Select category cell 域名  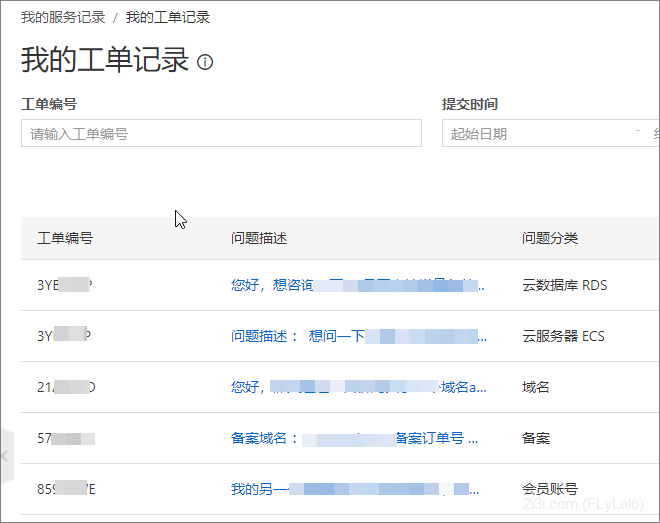pyautogui.click(x=536, y=387)
